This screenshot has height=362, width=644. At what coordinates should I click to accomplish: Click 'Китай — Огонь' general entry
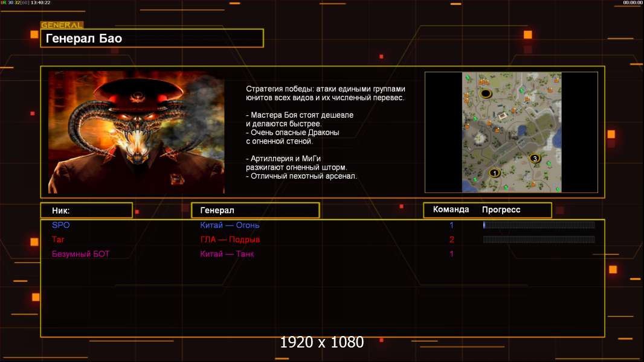[230, 225]
